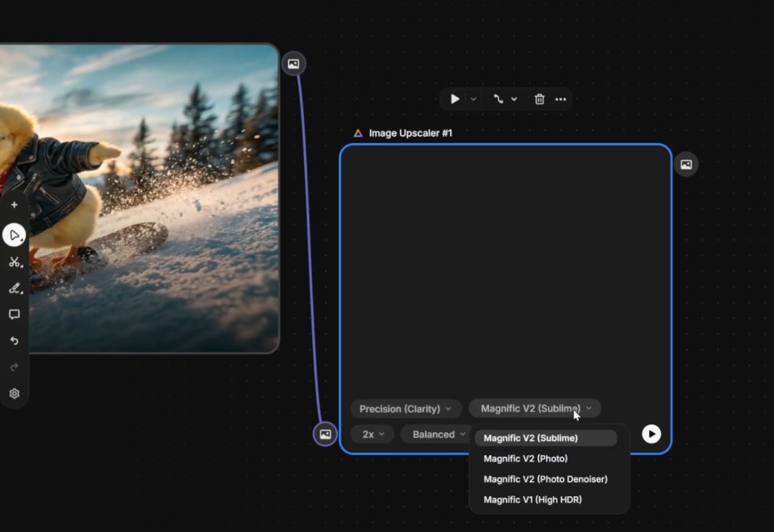Select the pointer select tool

(x=14, y=235)
